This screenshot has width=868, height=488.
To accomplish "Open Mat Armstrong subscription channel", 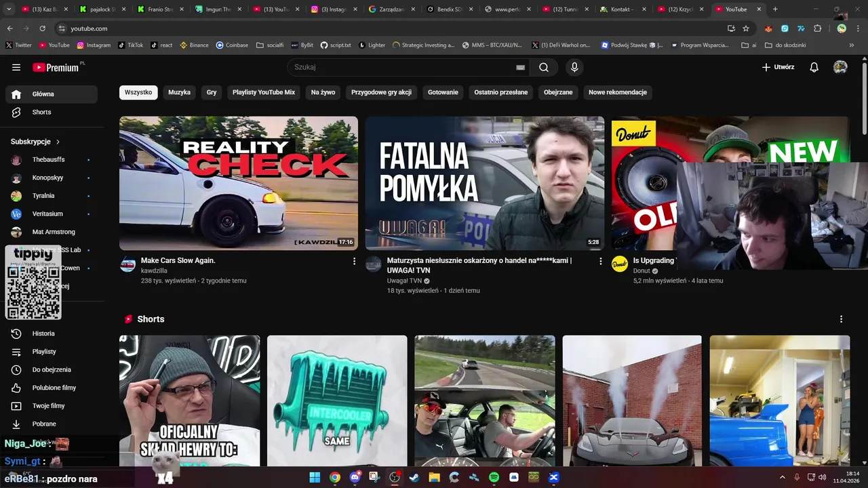I will pos(52,232).
